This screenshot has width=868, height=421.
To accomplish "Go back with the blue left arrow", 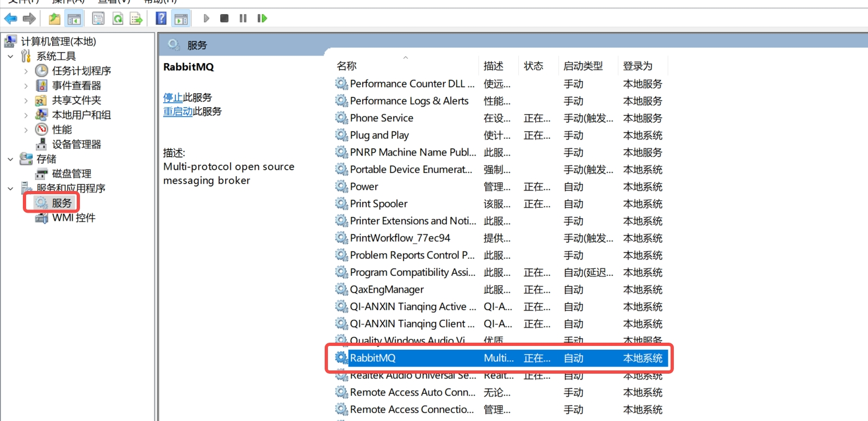I will click(10, 18).
